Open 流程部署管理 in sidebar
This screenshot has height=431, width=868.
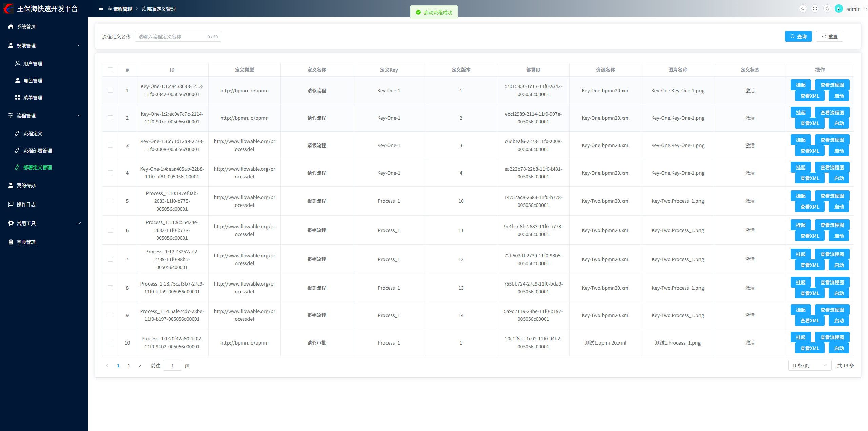coord(37,150)
